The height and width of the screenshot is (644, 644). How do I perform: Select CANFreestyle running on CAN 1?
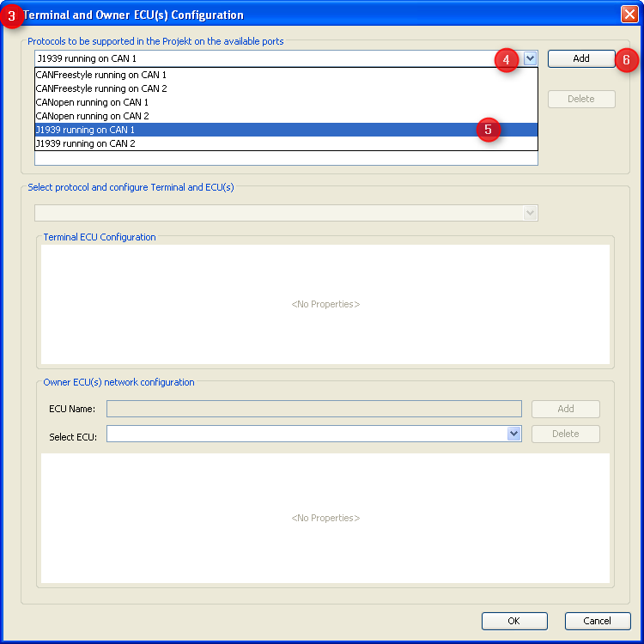286,75
